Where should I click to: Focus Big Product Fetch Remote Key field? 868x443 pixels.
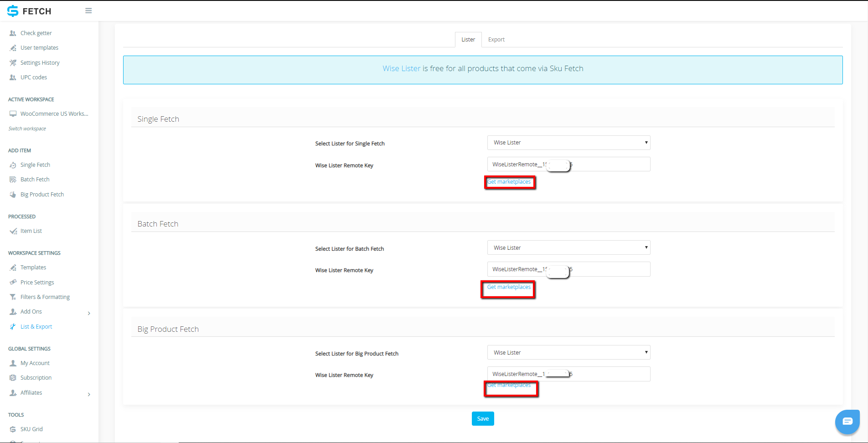568,374
